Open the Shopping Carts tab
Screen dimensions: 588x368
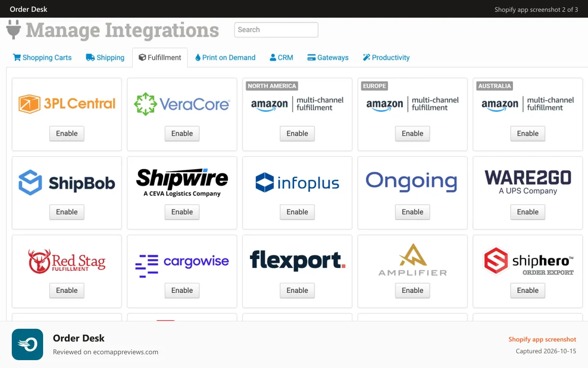pyautogui.click(x=42, y=57)
